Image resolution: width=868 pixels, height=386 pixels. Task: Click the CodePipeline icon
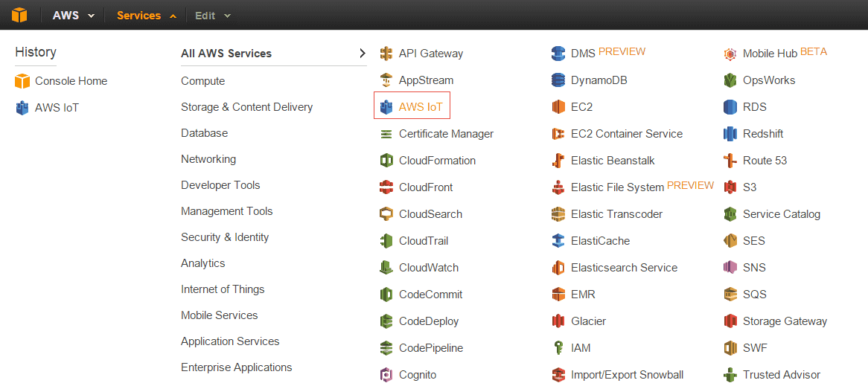pos(386,348)
